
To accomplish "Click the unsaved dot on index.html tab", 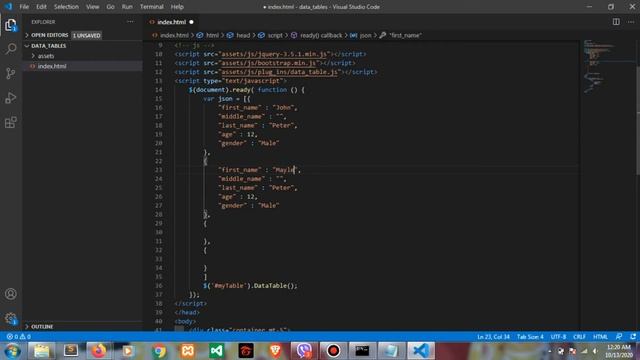I will pos(191,22).
